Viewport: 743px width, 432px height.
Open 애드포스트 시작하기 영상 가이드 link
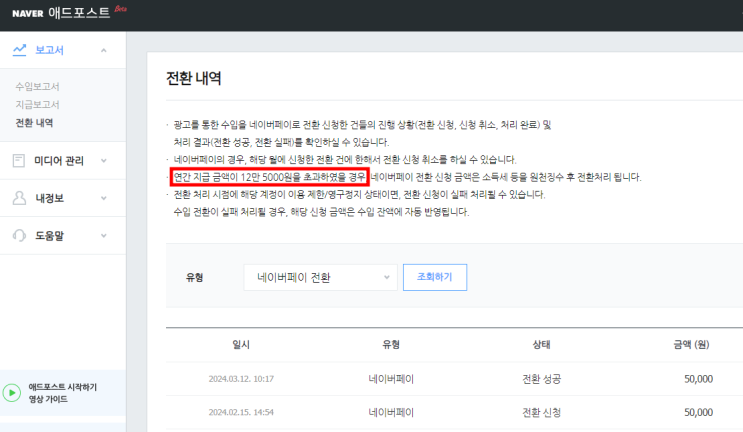[63, 393]
